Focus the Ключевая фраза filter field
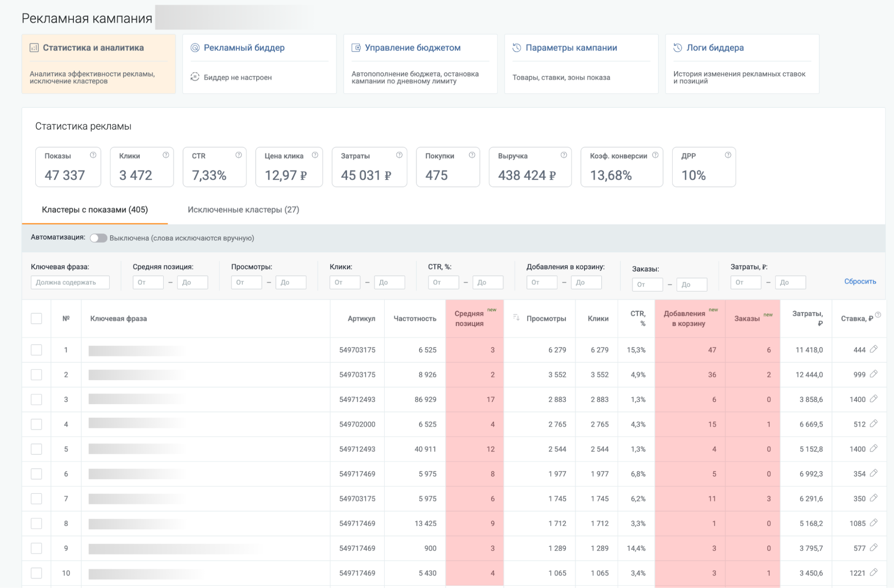Viewport: 894px width, 588px height. (x=70, y=282)
